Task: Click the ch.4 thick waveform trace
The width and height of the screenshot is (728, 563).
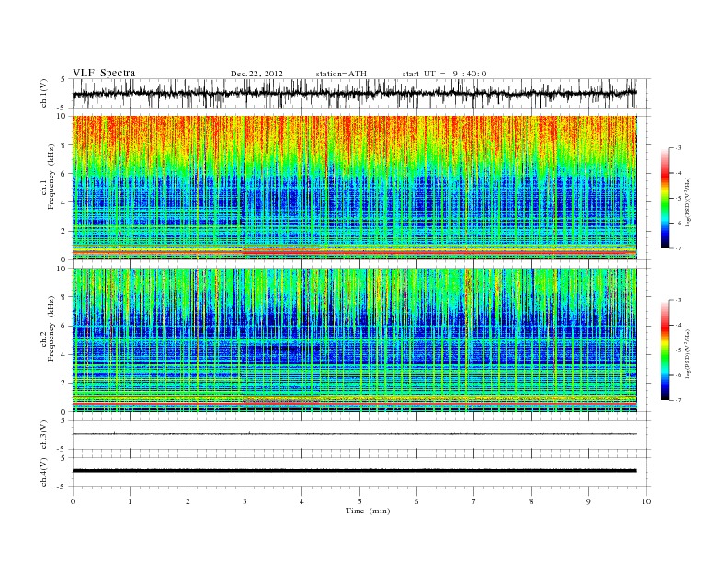Action: tap(354, 471)
